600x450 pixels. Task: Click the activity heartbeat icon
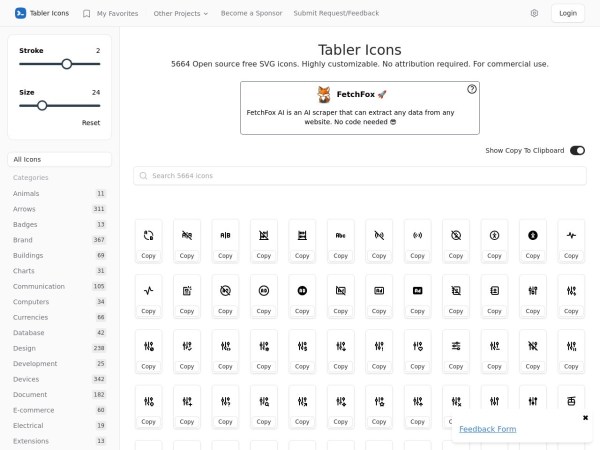(571, 235)
